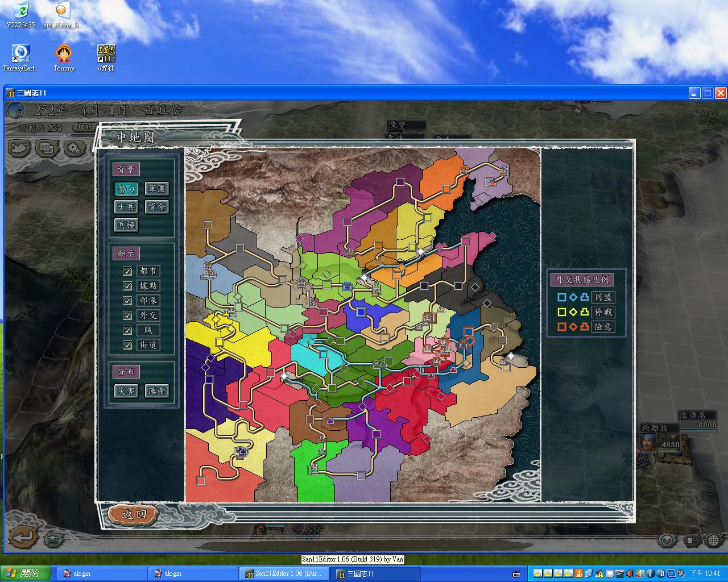The width and height of the screenshot is (728, 582).
Task: Open the FantasyEart desktop shortcut
Action: (21, 58)
